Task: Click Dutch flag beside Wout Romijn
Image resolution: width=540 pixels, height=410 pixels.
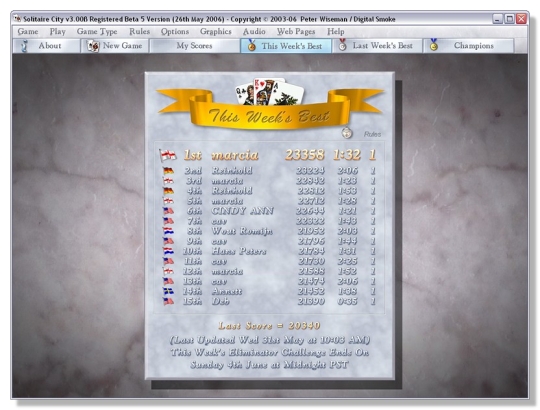Action: pyautogui.click(x=168, y=231)
